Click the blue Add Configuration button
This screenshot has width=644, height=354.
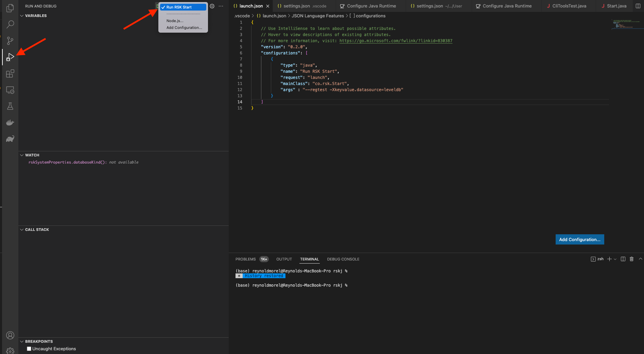(x=579, y=239)
